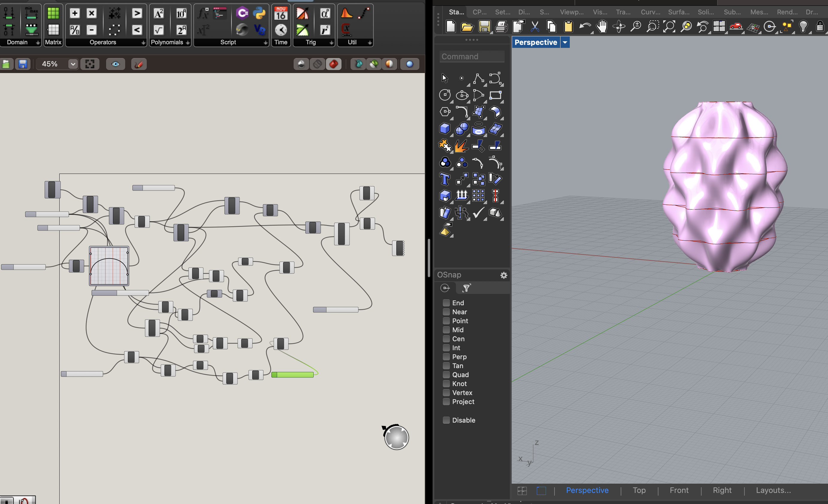
Task: Expand the Grasshopper zoom level dropdown
Action: (72, 64)
